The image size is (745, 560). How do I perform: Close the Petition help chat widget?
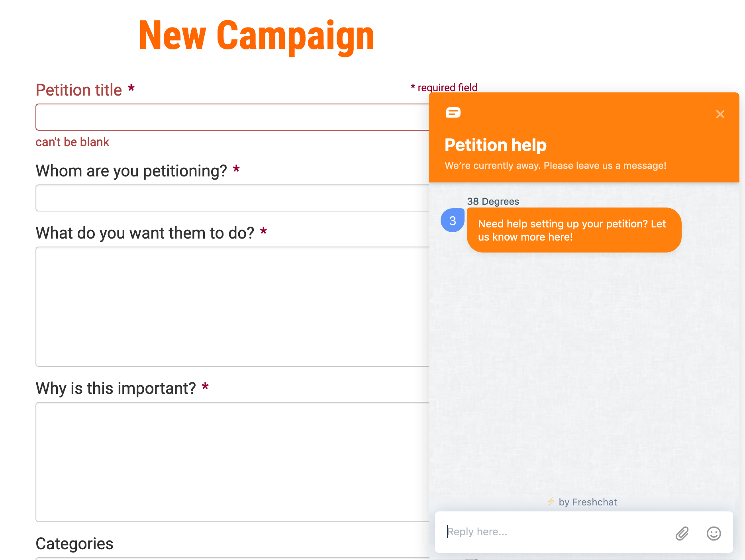(x=720, y=114)
